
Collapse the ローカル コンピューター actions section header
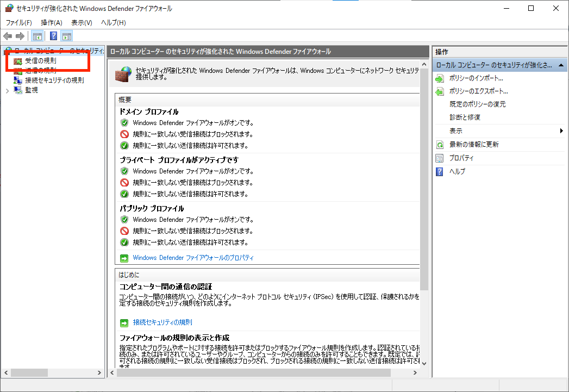[561, 65]
